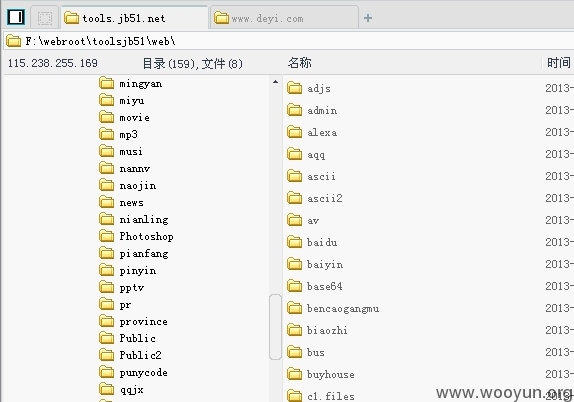The width and height of the screenshot is (574, 402).
Task: Select the pptv folder in the tree
Action: 122,287
